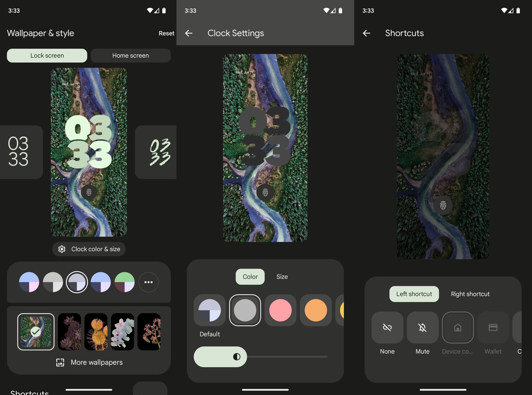Pick the orange clock color swatch

(x=316, y=310)
